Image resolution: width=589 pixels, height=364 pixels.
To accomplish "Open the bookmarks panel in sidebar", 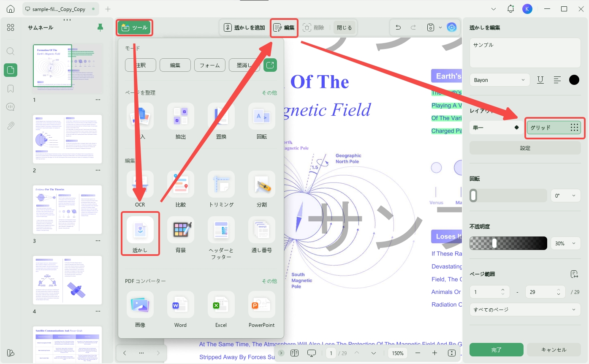I will point(11,89).
